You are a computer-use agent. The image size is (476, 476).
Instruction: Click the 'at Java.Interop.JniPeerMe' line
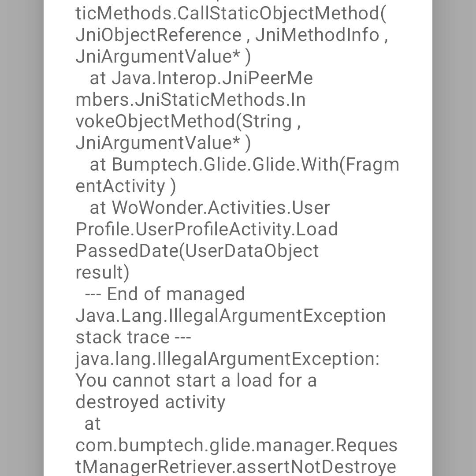click(201, 78)
